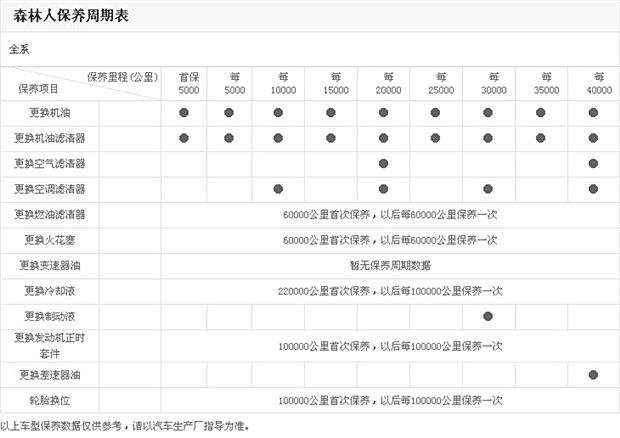Select the 每 15000 column header

click(336, 83)
